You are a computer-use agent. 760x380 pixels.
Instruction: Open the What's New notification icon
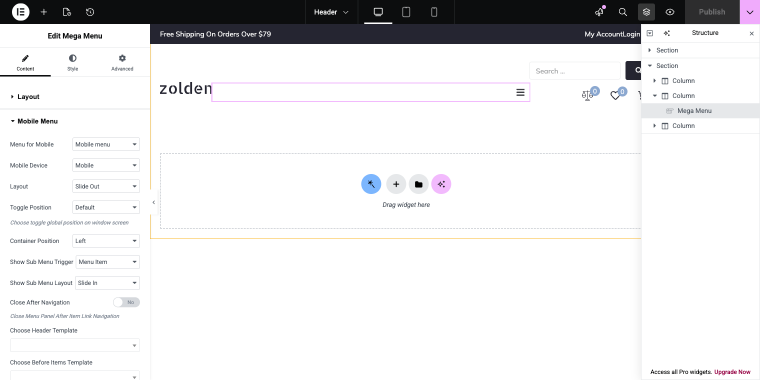[x=600, y=12]
